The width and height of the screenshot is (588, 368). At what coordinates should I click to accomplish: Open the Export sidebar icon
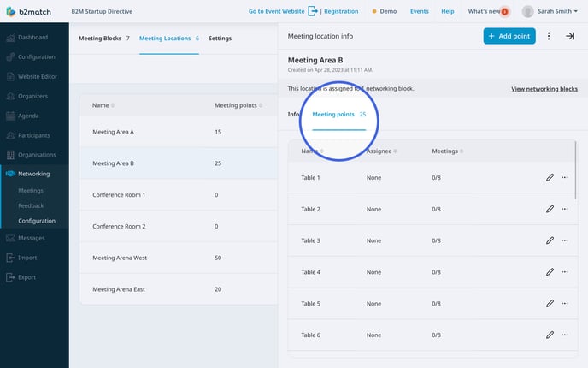10,277
